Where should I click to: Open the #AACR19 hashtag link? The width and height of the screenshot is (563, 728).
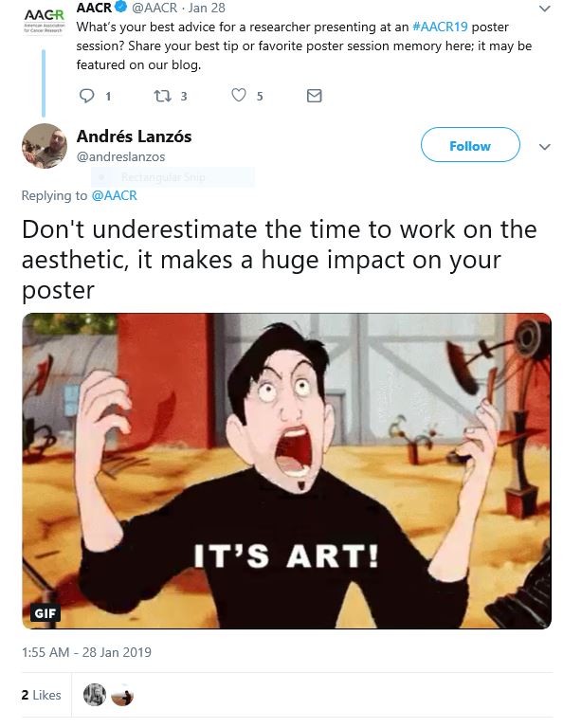440,27
